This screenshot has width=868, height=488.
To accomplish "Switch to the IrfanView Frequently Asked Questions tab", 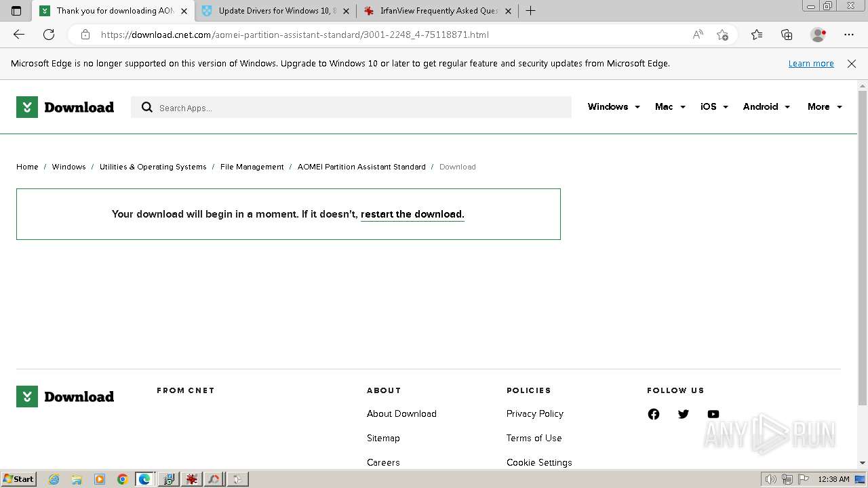I will (x=438, y=11).
